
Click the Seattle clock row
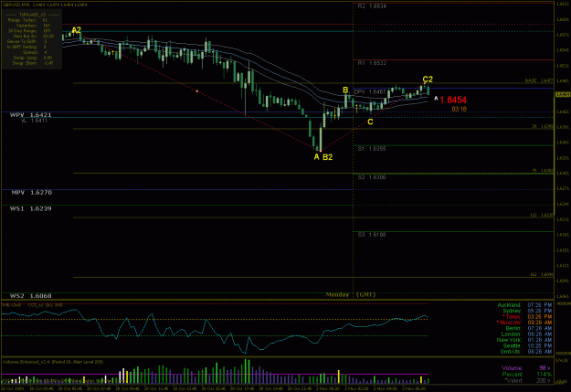[528, 345]
